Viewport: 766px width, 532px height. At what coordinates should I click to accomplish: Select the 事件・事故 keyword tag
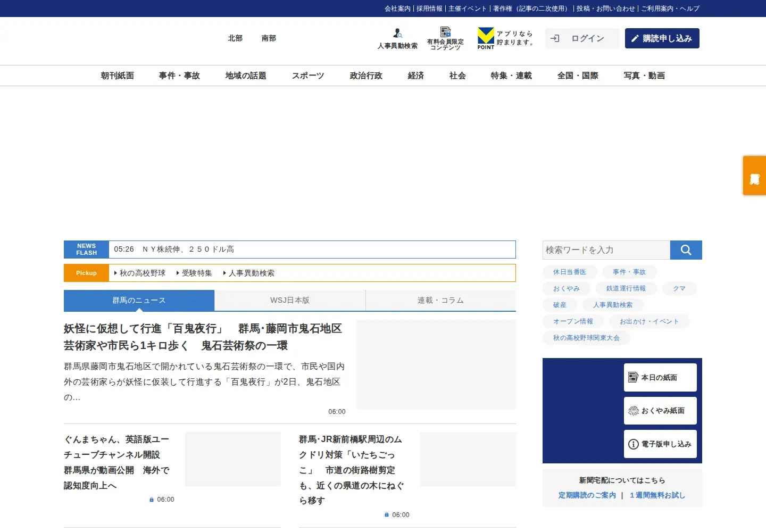pos(629,272)
